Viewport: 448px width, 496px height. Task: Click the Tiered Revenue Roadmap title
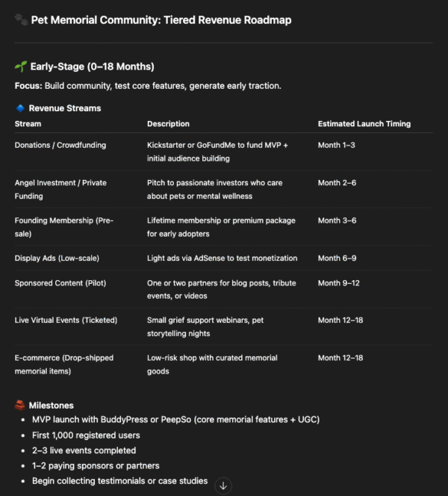[x=161, y=20]
